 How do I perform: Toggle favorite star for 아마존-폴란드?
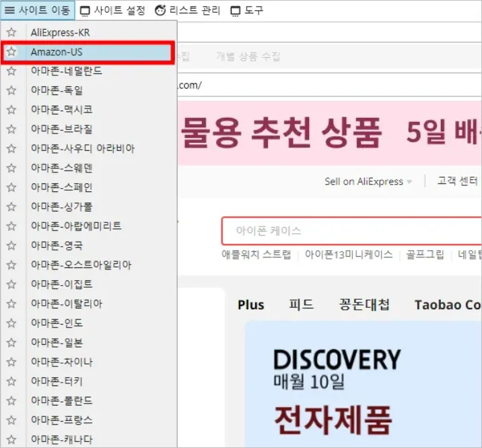[x=11, y=400]
